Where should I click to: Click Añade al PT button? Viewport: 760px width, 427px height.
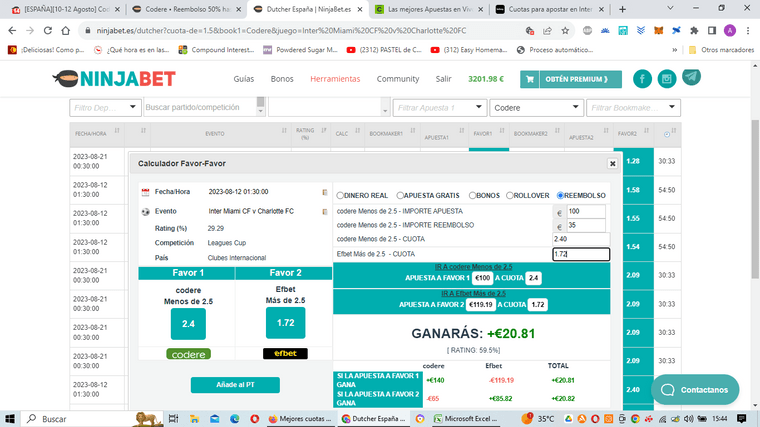(235, 385)
